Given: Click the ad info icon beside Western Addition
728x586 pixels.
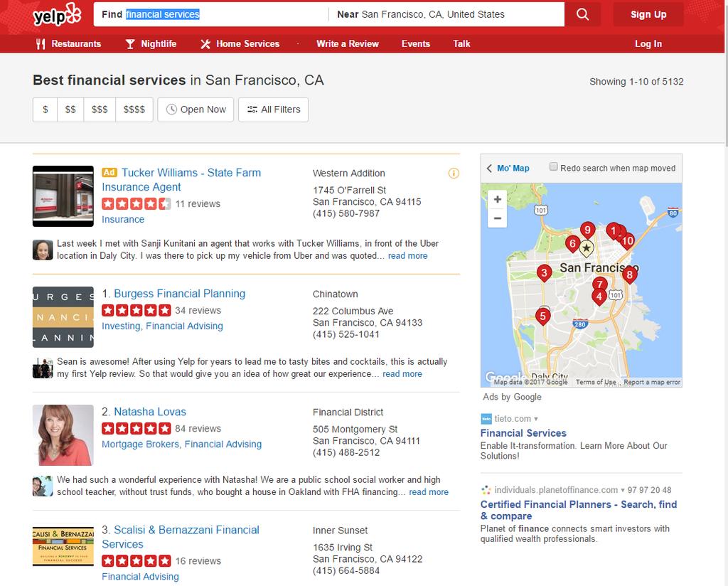Looking at the screenshot, I should (454, 174).
